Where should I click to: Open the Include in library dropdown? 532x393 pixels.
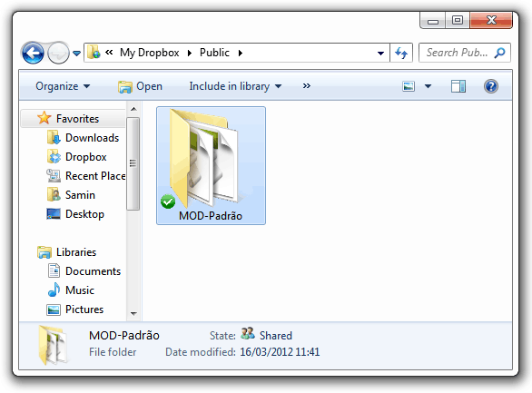tap(235, 86)
